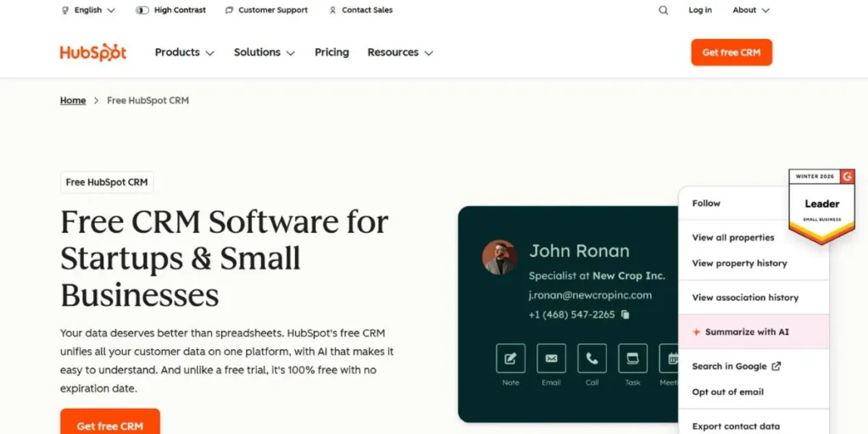Click the phone number +1 (468) 547-2265
The width and height of the screenshot is (868, 434).
[572, 314]
